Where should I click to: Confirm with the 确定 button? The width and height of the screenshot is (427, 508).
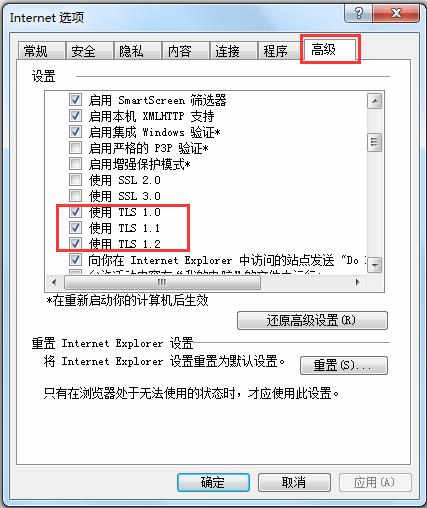point(213,482)
